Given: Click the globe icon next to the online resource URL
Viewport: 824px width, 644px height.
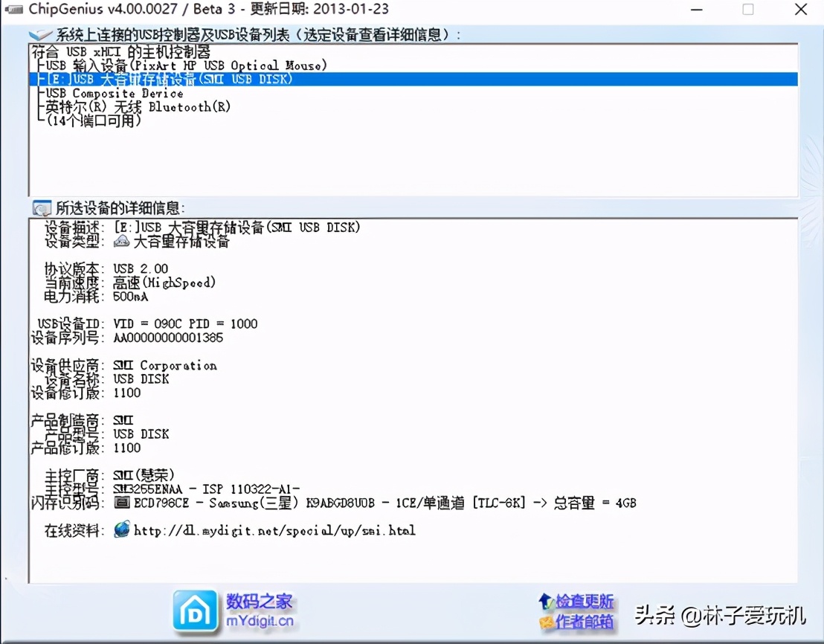Looking at the screenshot, I should (120, 530).
